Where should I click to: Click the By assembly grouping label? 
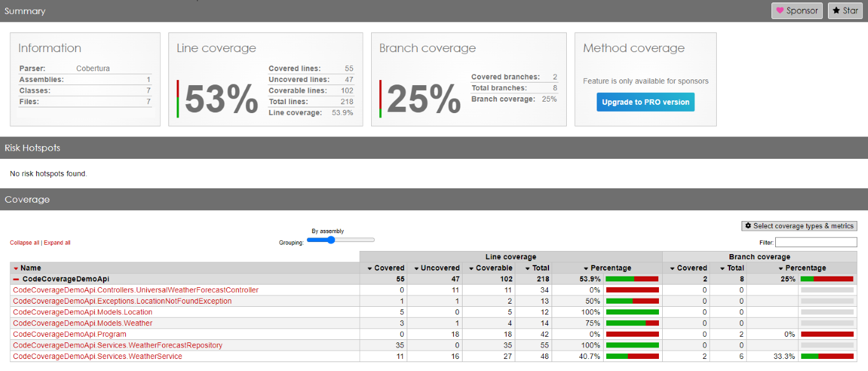pos(328,231)
